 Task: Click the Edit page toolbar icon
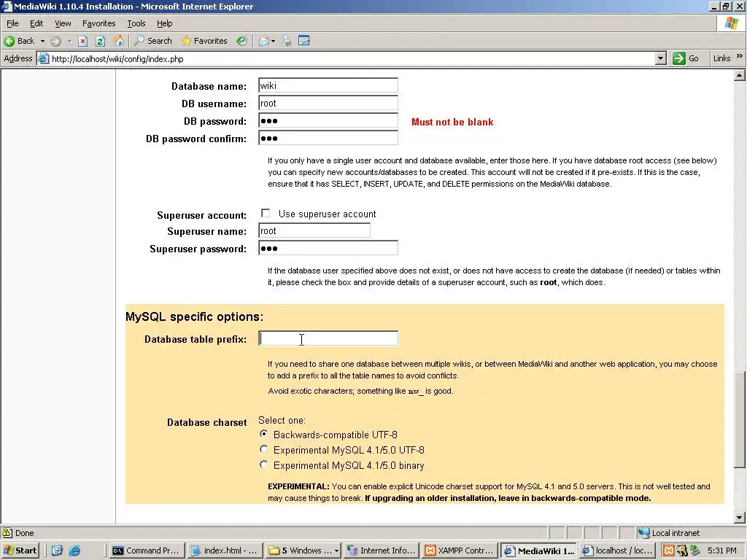[304, 41]
